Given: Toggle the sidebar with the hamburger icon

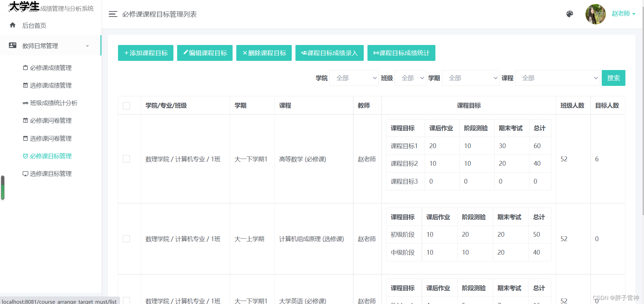Looking at the screenshot, I should (113, 14).
